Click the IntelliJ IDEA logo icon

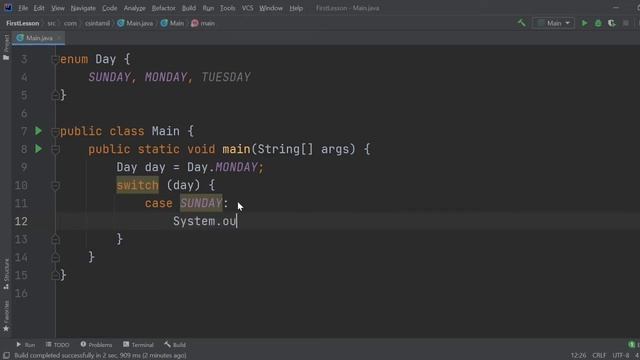tap(8, 8)
